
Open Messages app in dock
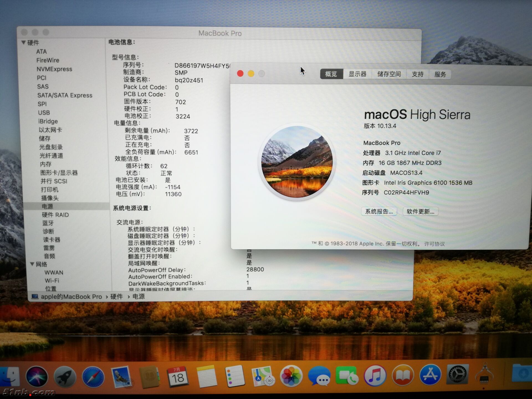pos(319,376)
